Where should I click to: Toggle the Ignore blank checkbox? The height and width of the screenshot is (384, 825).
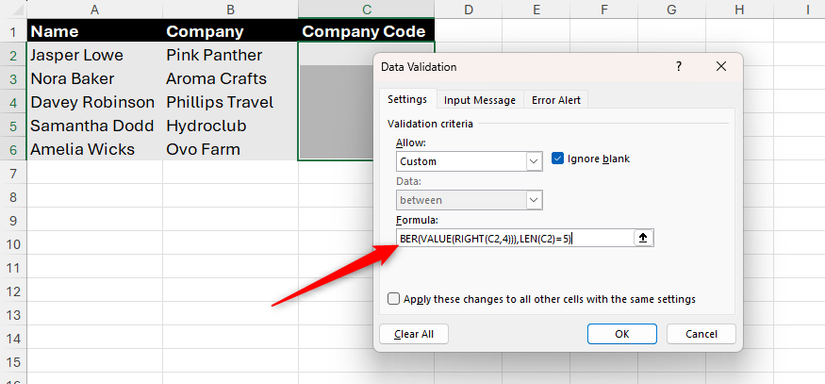(x=557, y=158)
